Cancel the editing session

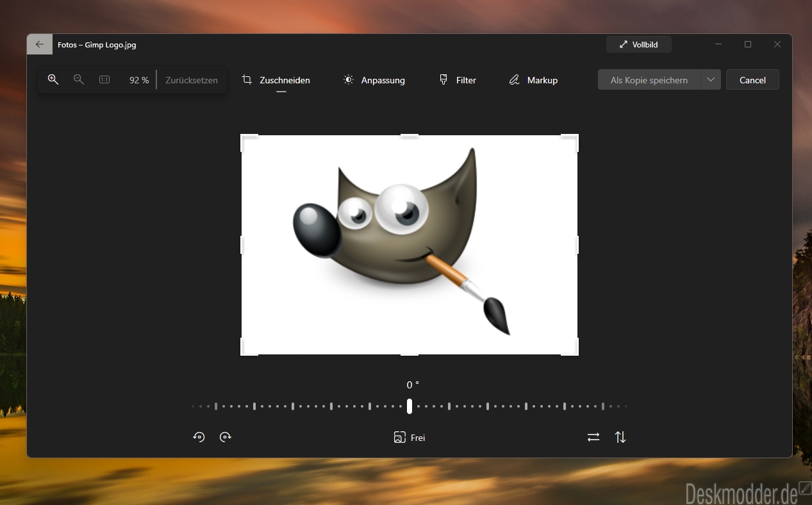point(752,80)
